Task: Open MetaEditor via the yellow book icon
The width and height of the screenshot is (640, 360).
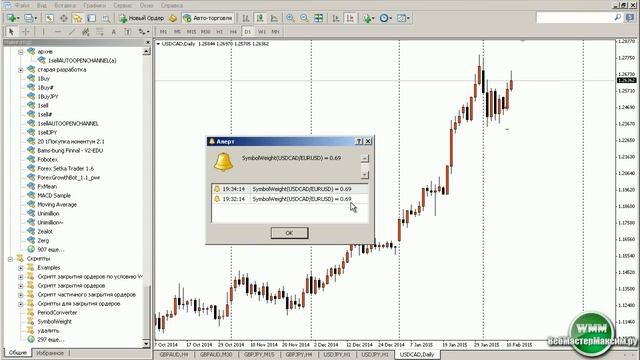Action: 173,18
